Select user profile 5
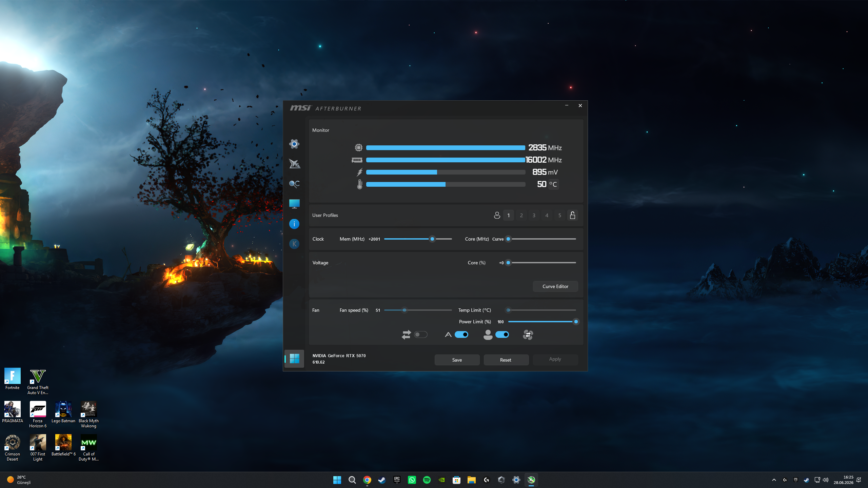The image size is (868, 488). pos(560,215)
